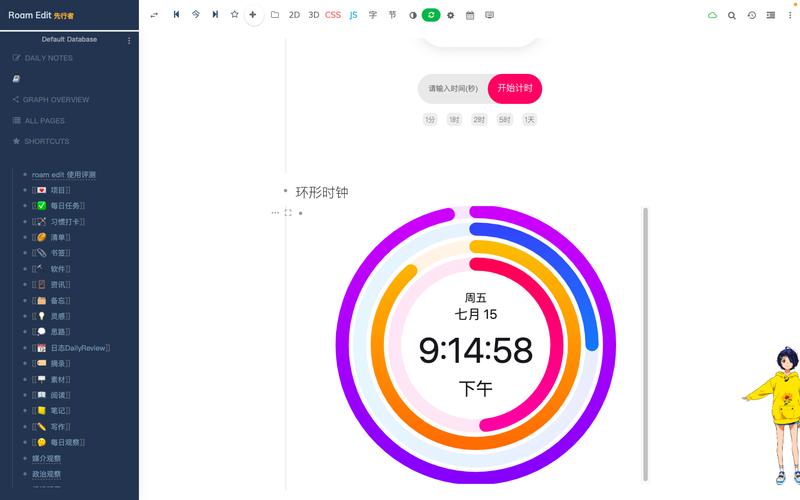Click the 开始计时 start timer button
Image resolution: width=800 pixels, height=500 pixels.
[515, 88]
